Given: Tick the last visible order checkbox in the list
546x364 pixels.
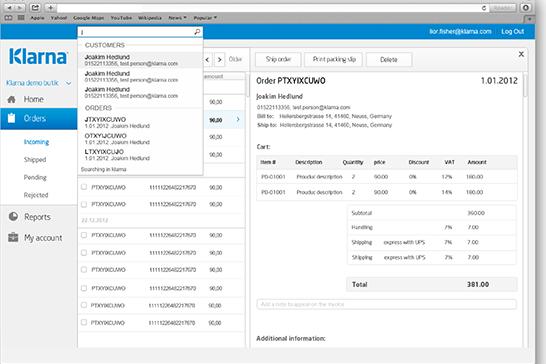Looking at the screenshot, I should click(x=84, y=323).
